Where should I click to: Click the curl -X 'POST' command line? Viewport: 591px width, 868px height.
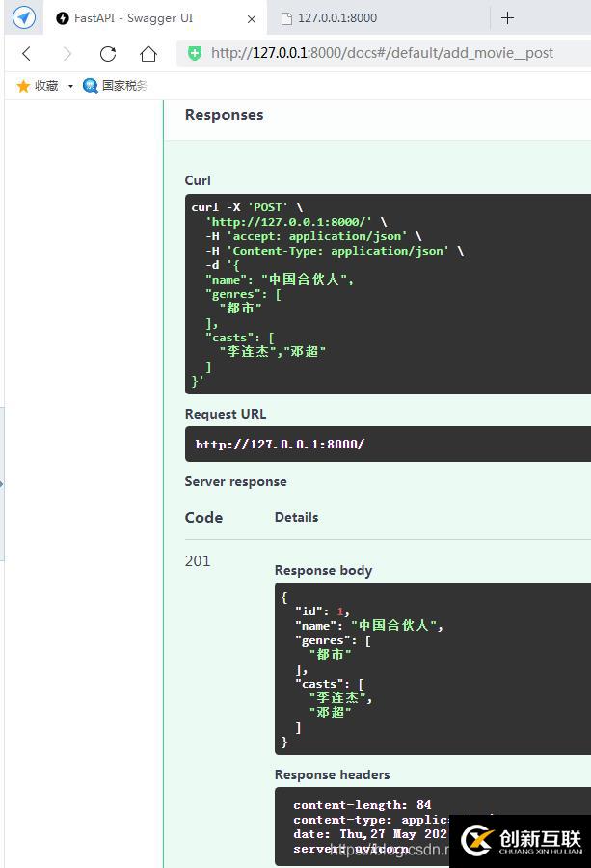tap(247, 207)
